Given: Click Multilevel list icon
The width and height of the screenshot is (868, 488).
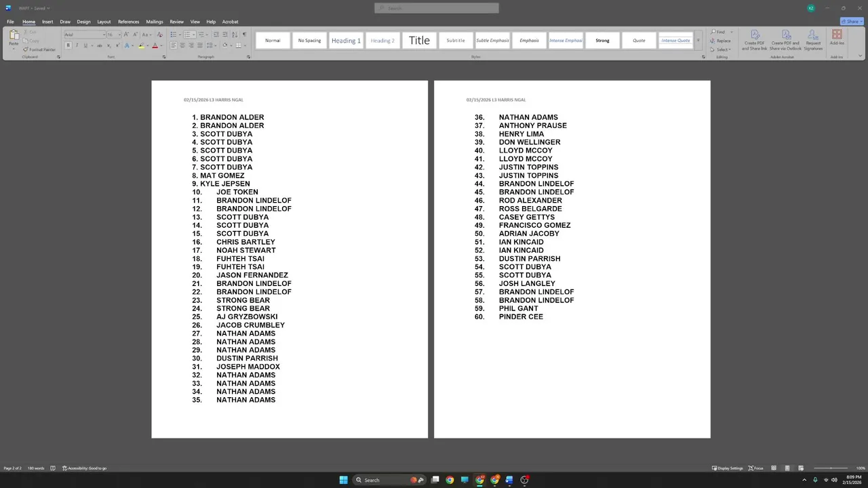Looking at the screenshot, I should coord(201,35).
